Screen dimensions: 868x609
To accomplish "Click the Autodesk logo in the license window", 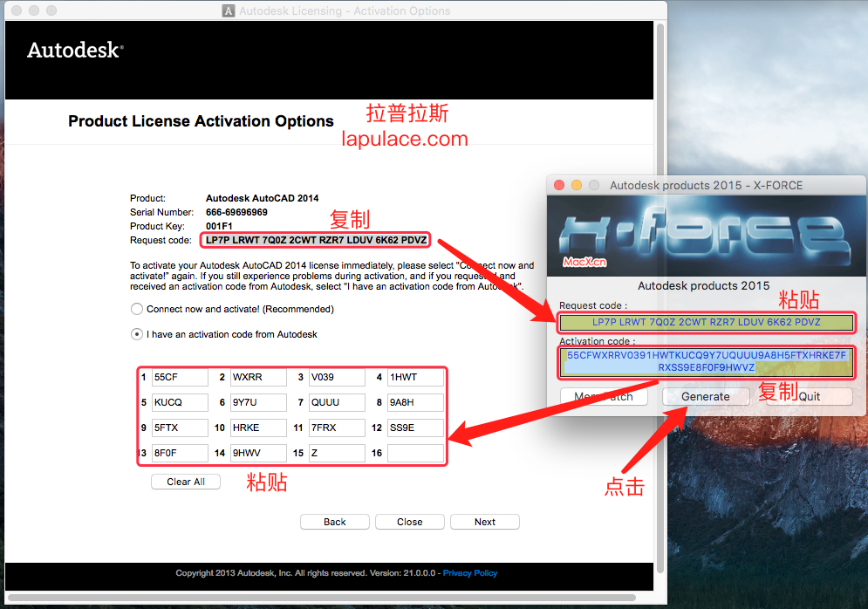I will (x=73, y=50).
